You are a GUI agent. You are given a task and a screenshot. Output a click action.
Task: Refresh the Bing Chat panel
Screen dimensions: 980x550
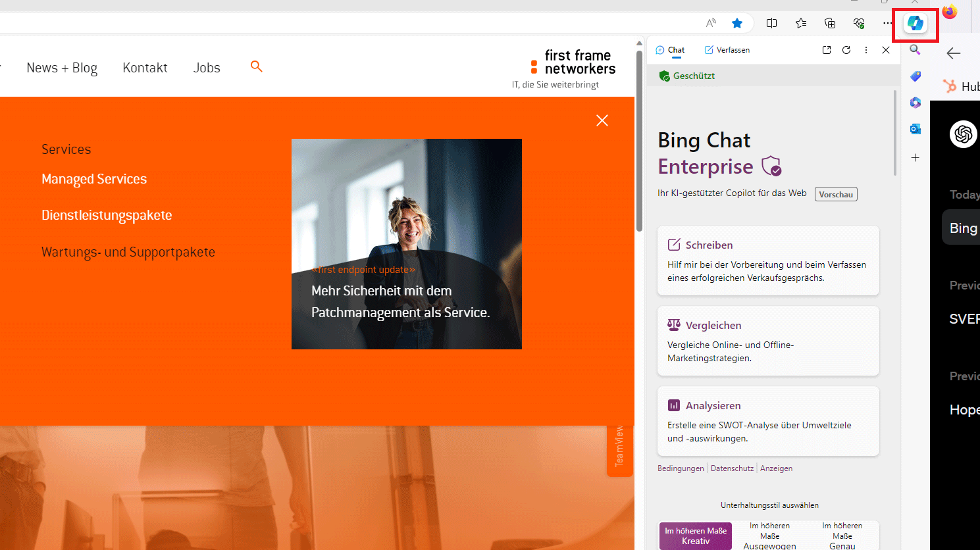click(846, 50)
